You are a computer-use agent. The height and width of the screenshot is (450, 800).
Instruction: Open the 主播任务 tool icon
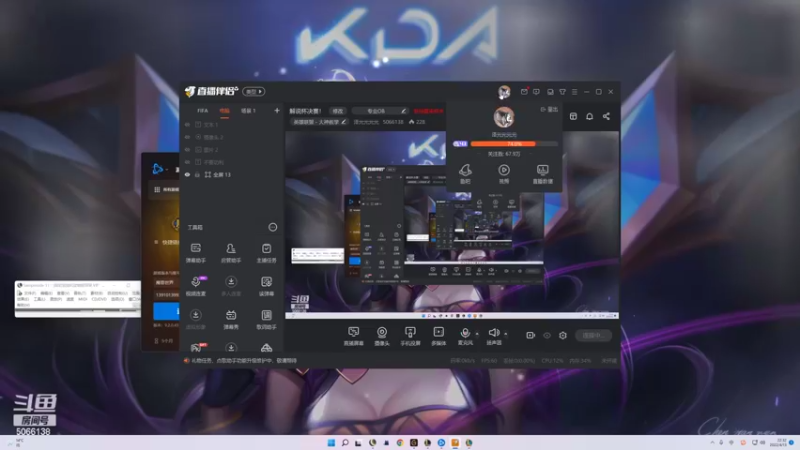[266, 253]
